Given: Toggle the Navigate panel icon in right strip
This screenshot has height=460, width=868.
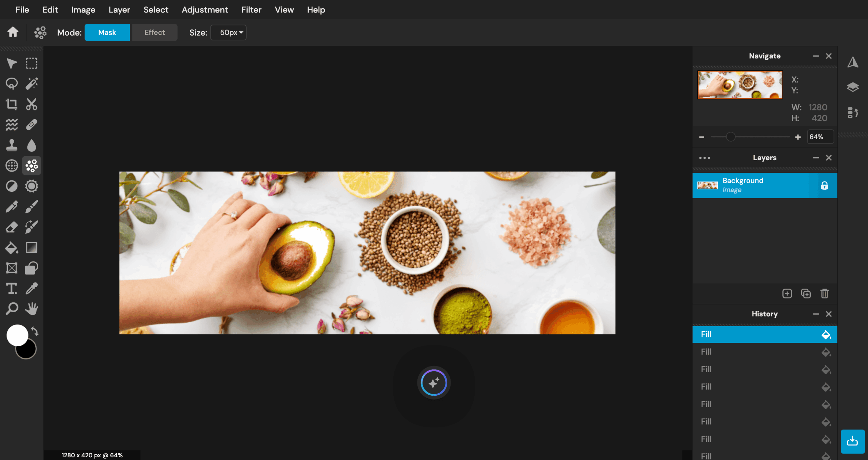Looking at the screenshot, I should (853, 62).
